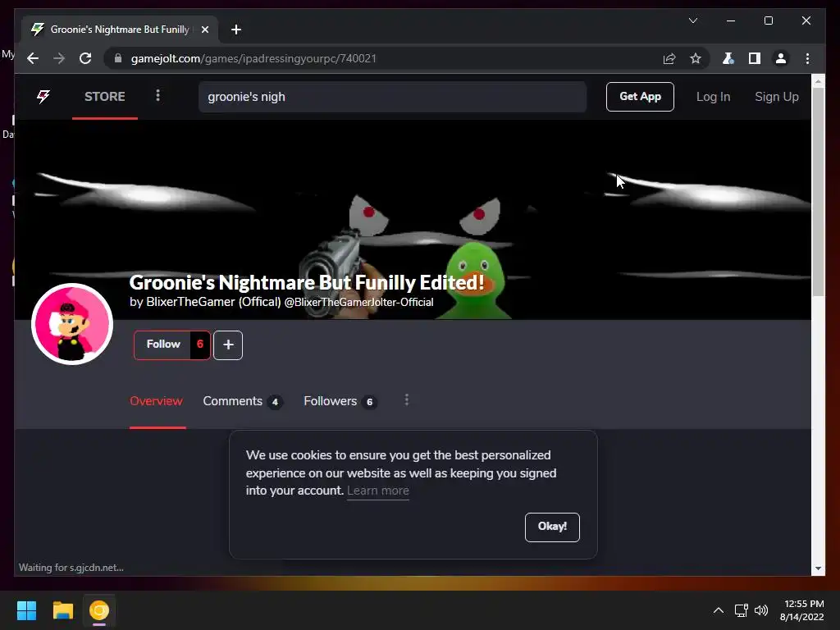Viewport: 840px width, 630px height.
Task: Open the tab search chevron
Action: click(692, 21)
